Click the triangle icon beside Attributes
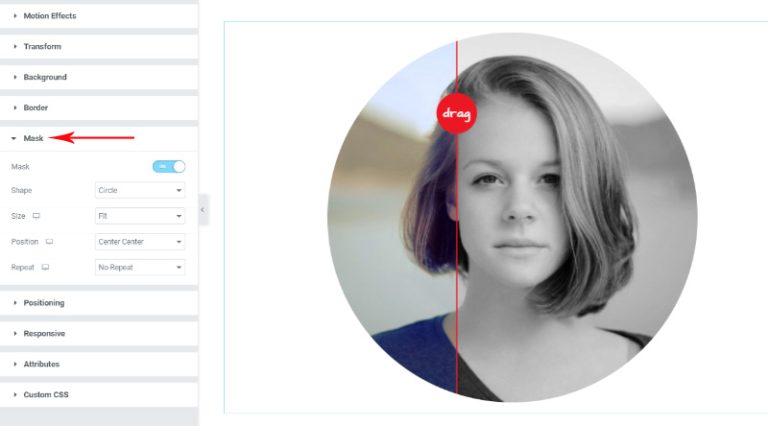This screenshot has height=426, width=768. [15, 364]
